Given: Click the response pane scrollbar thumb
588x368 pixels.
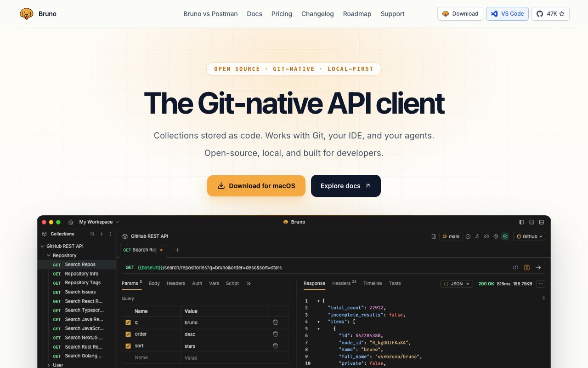Looking at the screenshot, I should coord(543,298).
